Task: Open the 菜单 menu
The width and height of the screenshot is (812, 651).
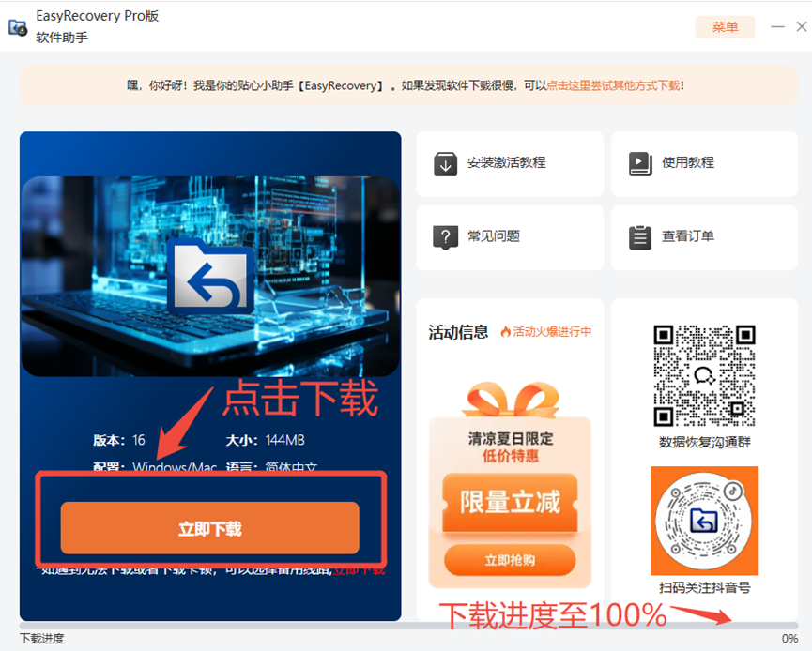Action: [725, 27]
